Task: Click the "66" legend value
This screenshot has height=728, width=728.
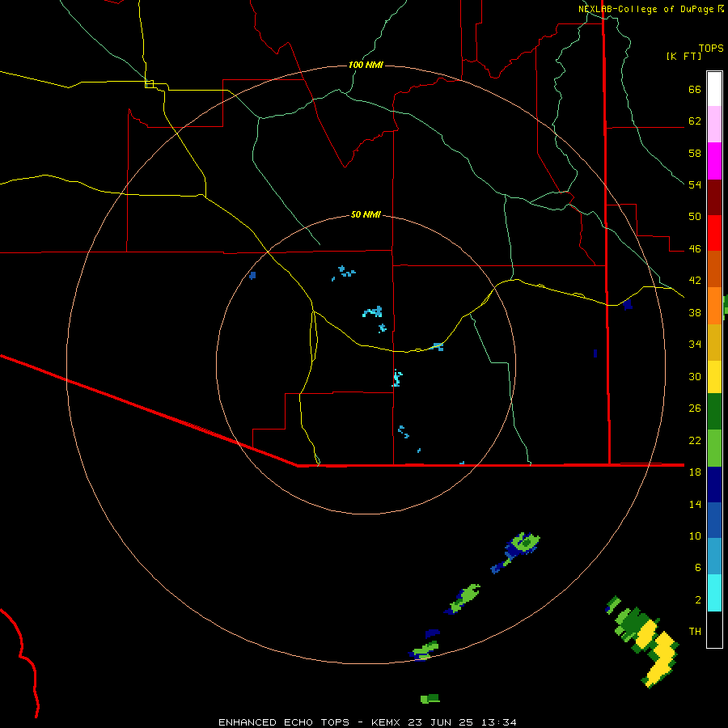Action: click(695, 90)
